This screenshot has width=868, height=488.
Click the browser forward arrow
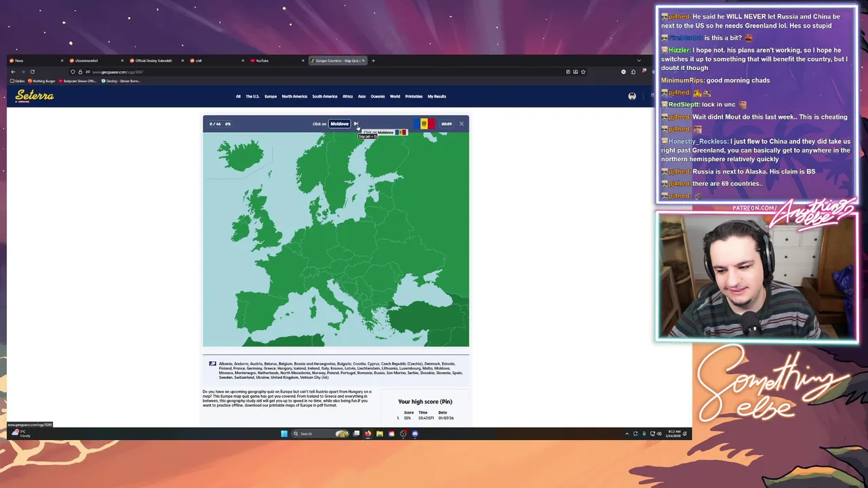tap(22, 72)
